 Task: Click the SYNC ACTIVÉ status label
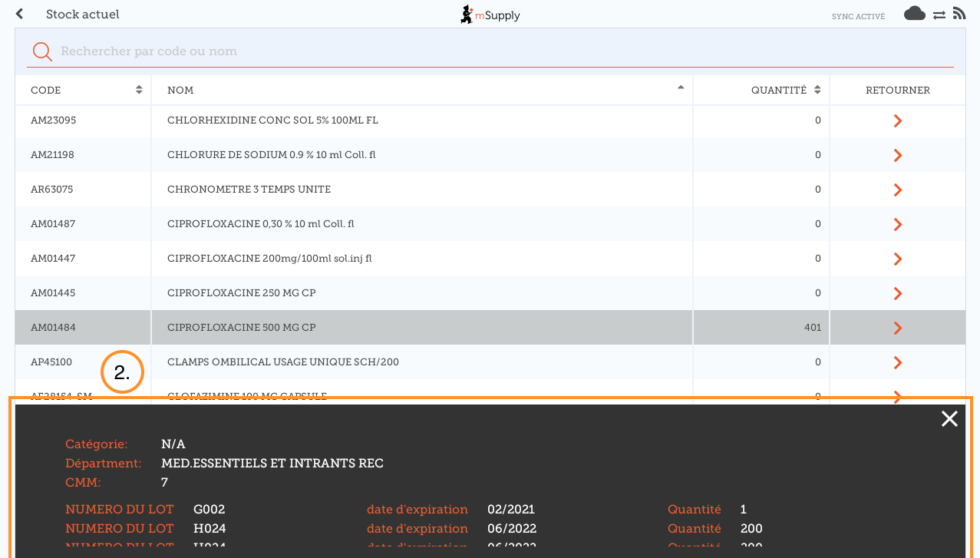pos(858,16)
